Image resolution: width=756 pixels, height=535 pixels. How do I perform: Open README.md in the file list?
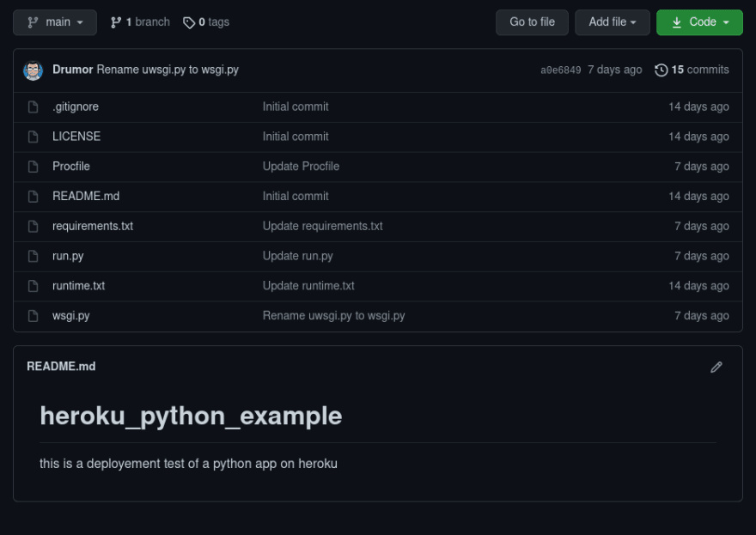[86, 197]
